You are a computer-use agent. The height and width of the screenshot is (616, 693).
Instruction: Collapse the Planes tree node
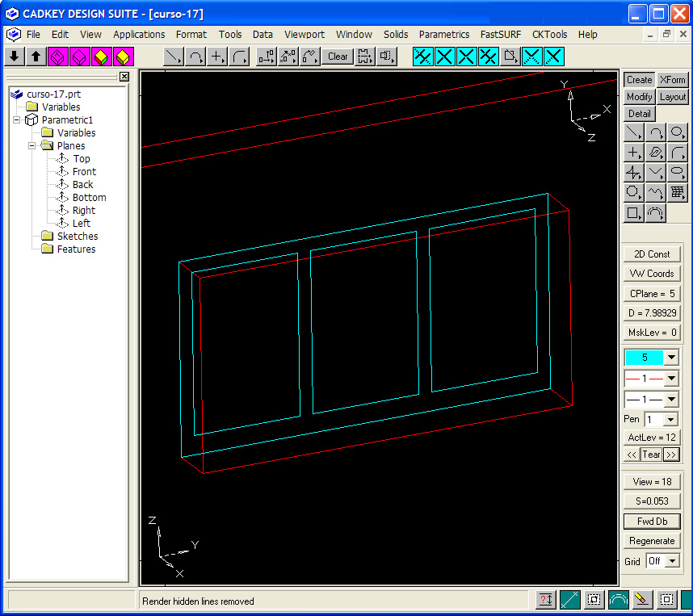coord(32,146)
